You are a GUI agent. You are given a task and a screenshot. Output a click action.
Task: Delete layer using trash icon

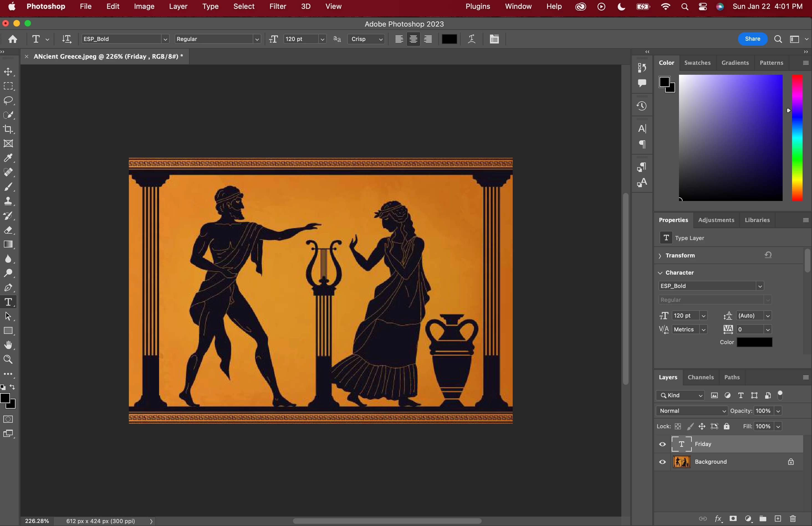point(793,519)
